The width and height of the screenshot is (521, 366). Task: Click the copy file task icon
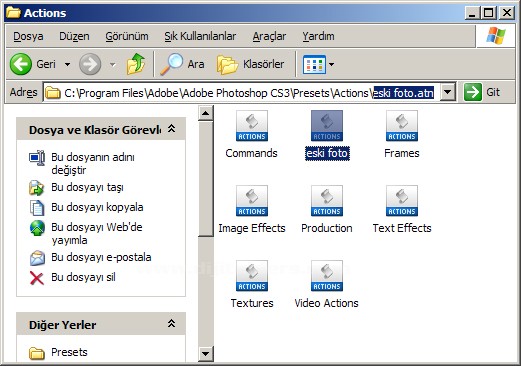tap(37, 208)
